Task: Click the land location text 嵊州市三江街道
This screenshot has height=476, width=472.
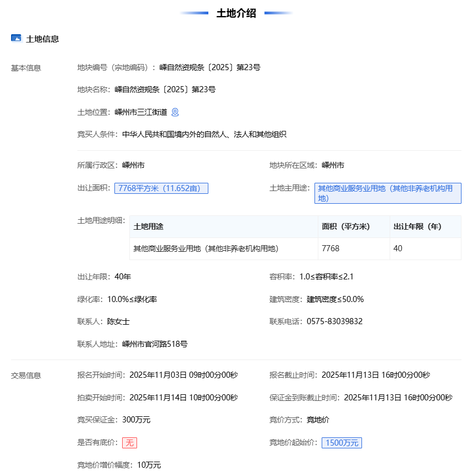Action: 140,112
